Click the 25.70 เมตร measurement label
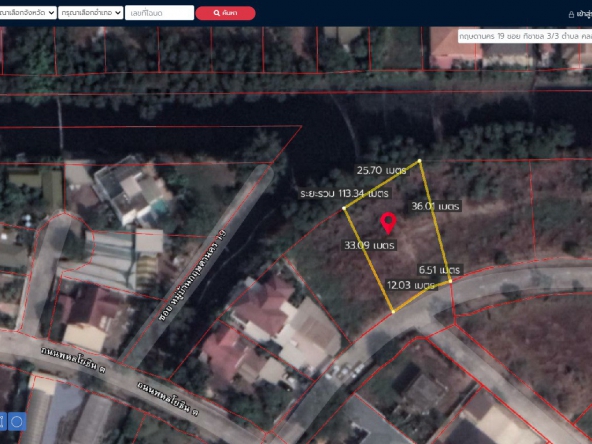Image resolution: width=592 pixels, height=444 pixels. click(381, 170)
